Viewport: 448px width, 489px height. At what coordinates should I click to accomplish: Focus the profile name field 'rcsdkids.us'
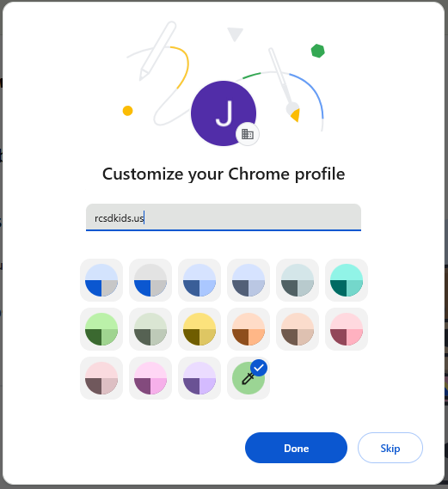pyautogui.click(x=224, y=217)
